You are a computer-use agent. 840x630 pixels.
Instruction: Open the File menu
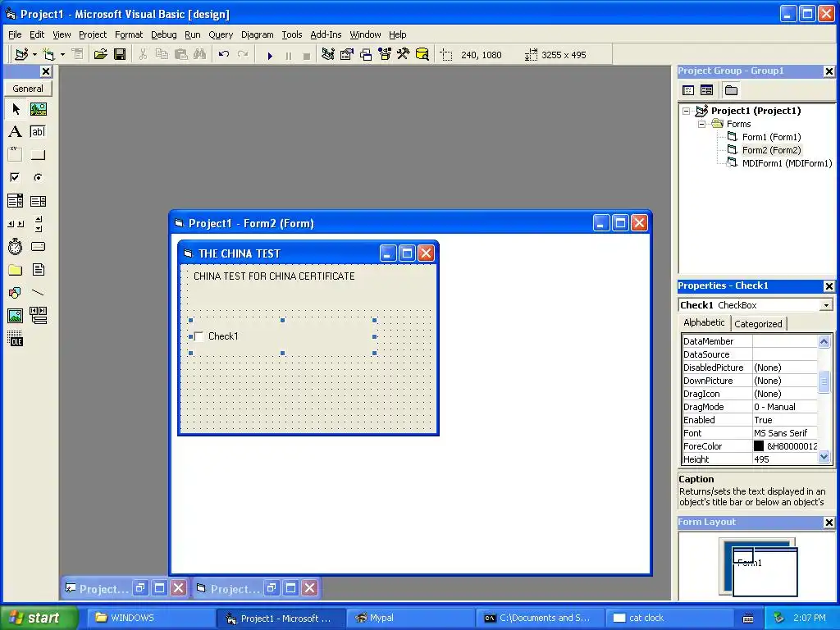click(x=15, y=34)
